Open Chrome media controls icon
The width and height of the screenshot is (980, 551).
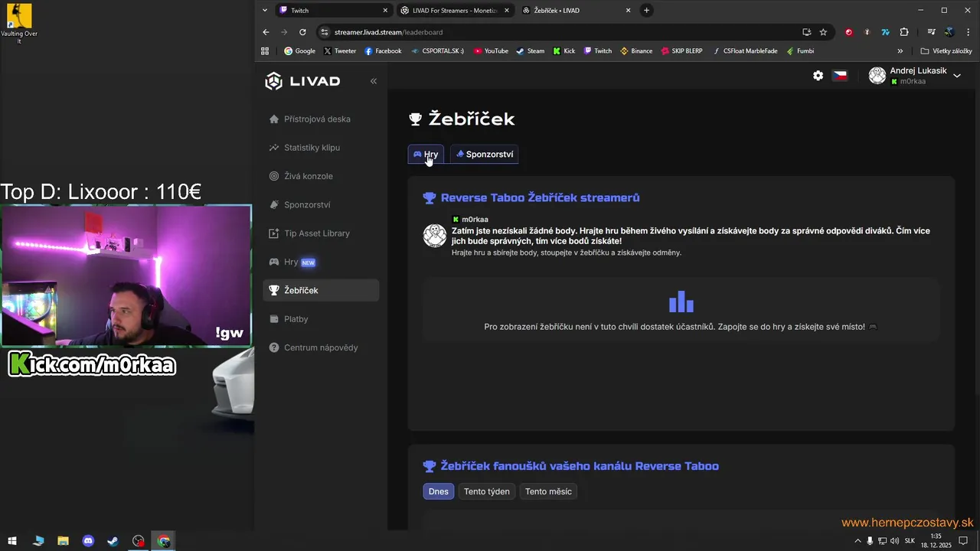pos(931,32)
